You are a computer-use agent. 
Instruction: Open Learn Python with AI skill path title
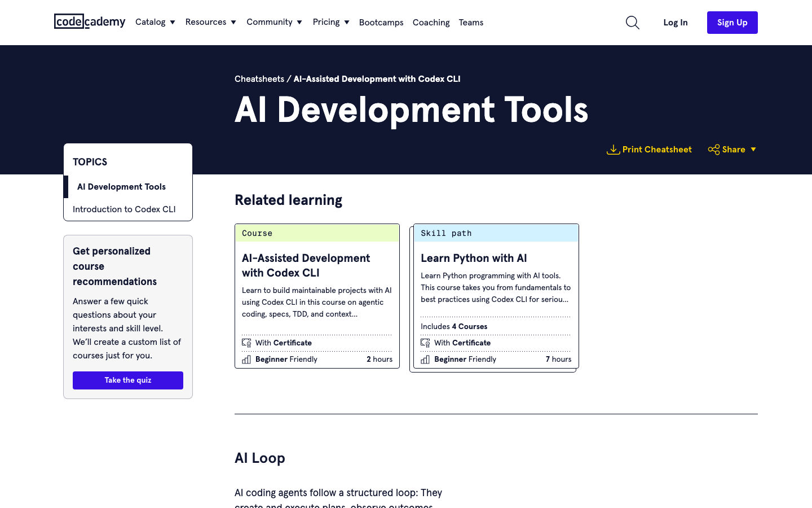[474, 258]
